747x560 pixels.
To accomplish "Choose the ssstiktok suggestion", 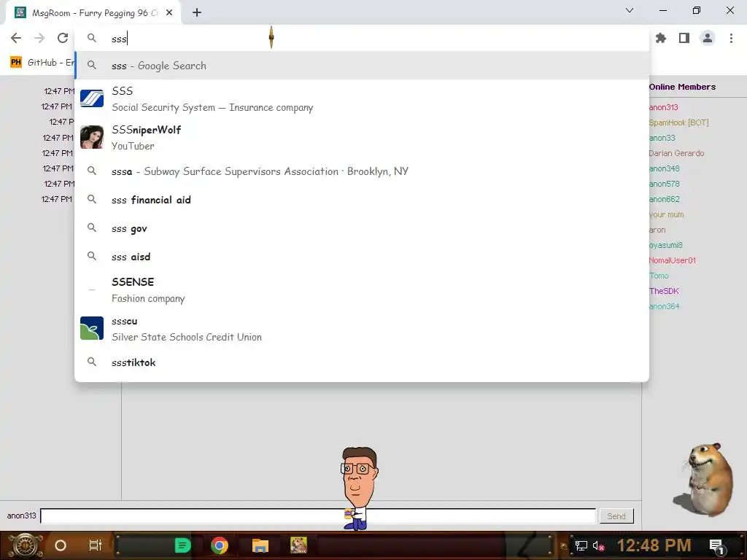I will (362, 362).
